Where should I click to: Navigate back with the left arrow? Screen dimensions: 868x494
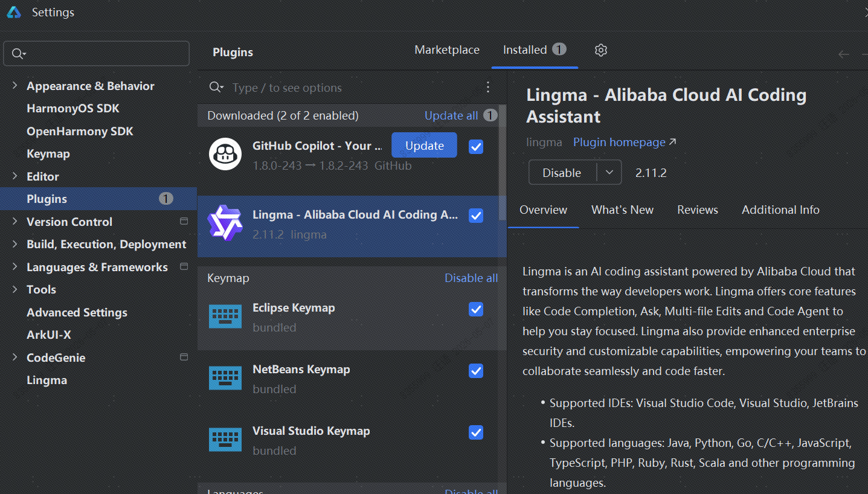[844, 54]
